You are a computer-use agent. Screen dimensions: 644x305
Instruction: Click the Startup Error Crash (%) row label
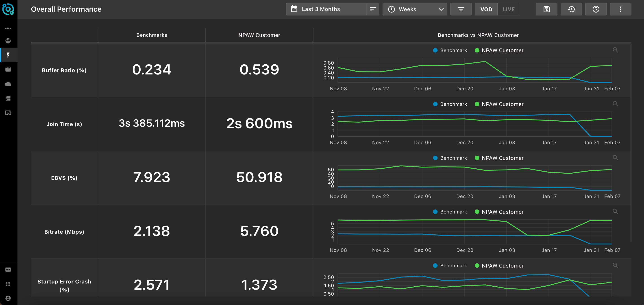point(64,285)
